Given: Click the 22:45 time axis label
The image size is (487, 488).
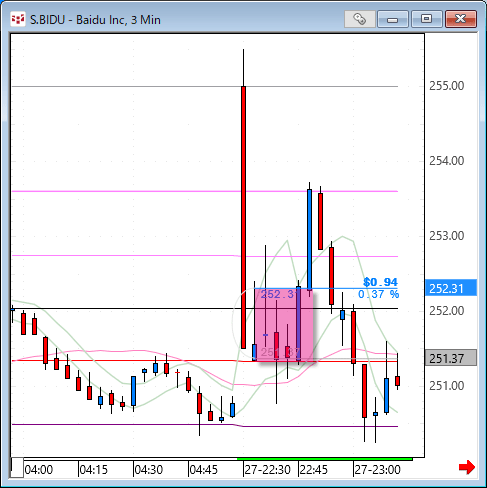Looking at the screenshot, I should pyautogui.click(x=314, y=470).
